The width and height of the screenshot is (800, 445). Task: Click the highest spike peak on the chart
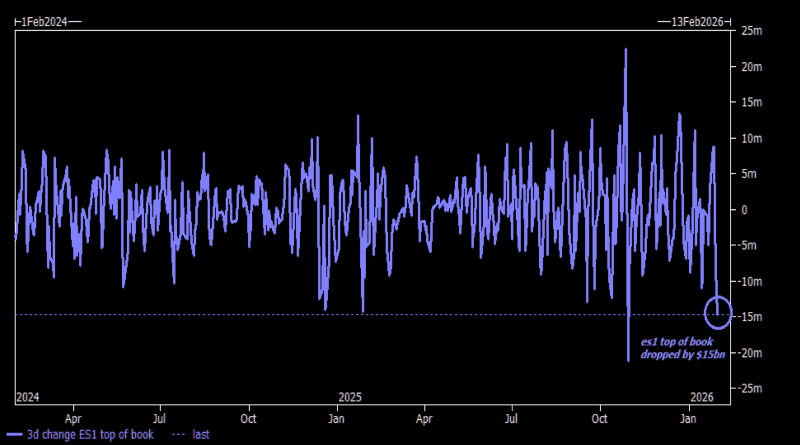tap(625, 50)
